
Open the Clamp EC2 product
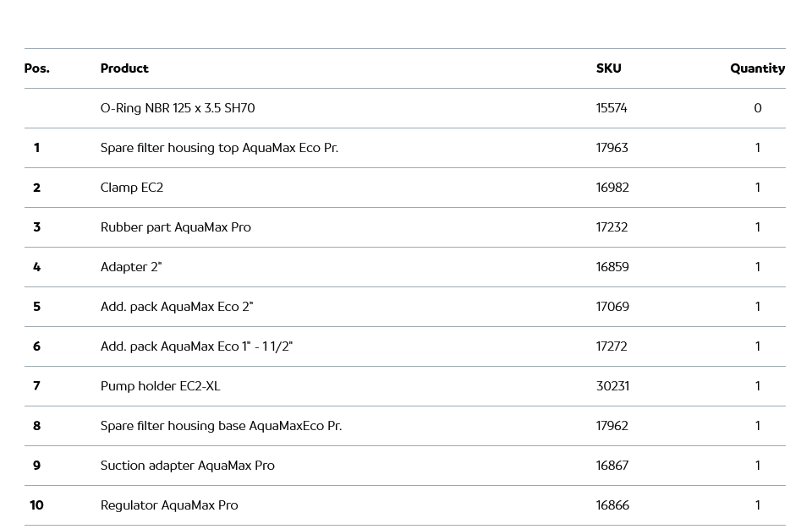click(x=132, y=188)
